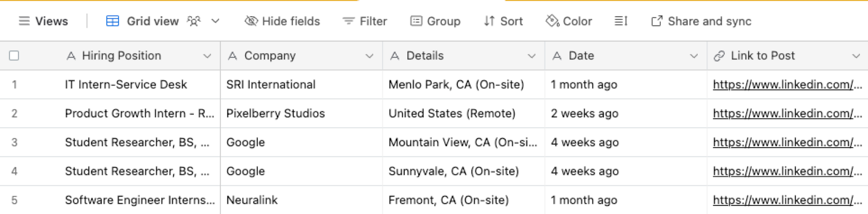Click the row height icon
Viewport: 868px width, 214px height.
tap(621, 21)
